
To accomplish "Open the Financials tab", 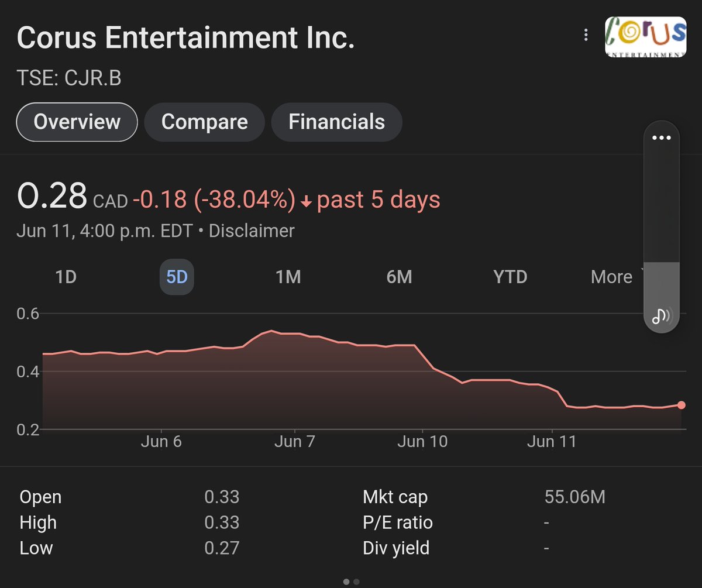I will (337, 122).
